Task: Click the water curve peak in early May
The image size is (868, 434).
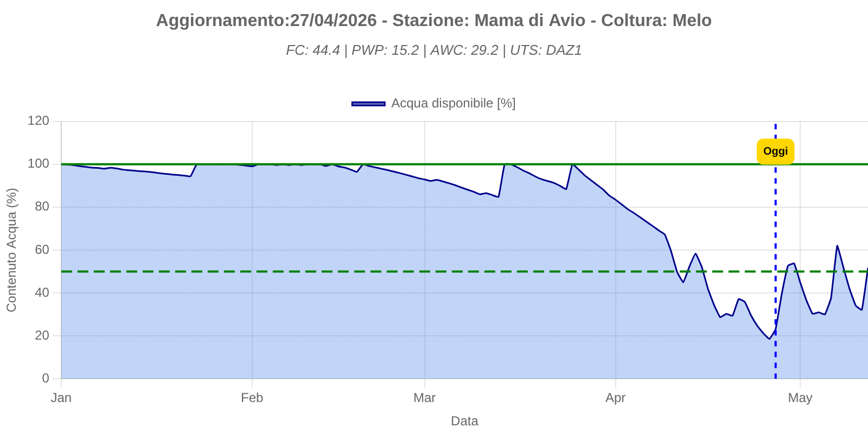Action: [837, 246]
